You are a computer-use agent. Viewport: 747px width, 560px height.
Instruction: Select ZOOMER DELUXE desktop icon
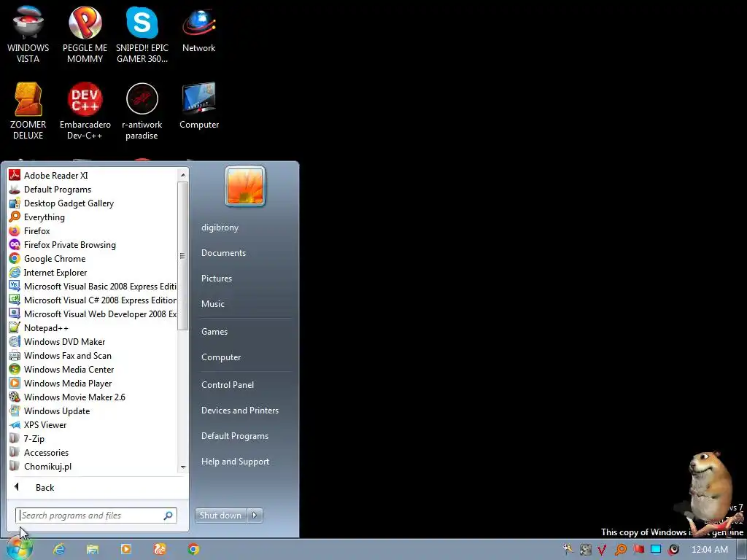(28, 111)
